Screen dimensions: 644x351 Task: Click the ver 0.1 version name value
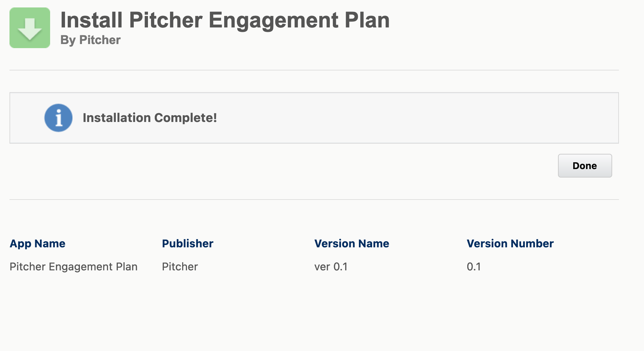pos(331,267)
